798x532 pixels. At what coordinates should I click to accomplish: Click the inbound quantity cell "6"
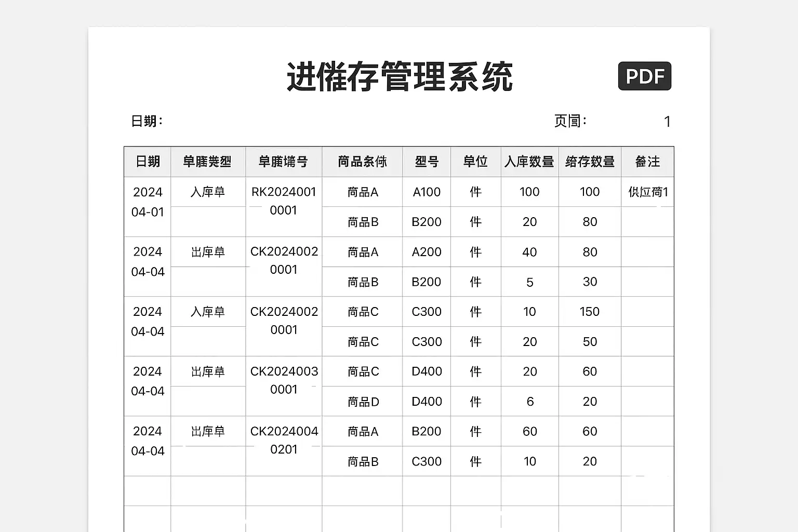click(529, 402)
